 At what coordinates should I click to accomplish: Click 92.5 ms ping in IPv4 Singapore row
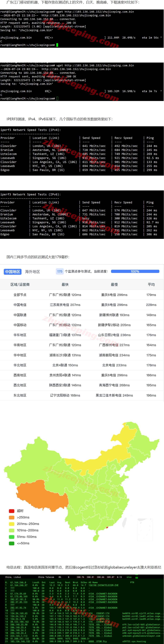153,158
